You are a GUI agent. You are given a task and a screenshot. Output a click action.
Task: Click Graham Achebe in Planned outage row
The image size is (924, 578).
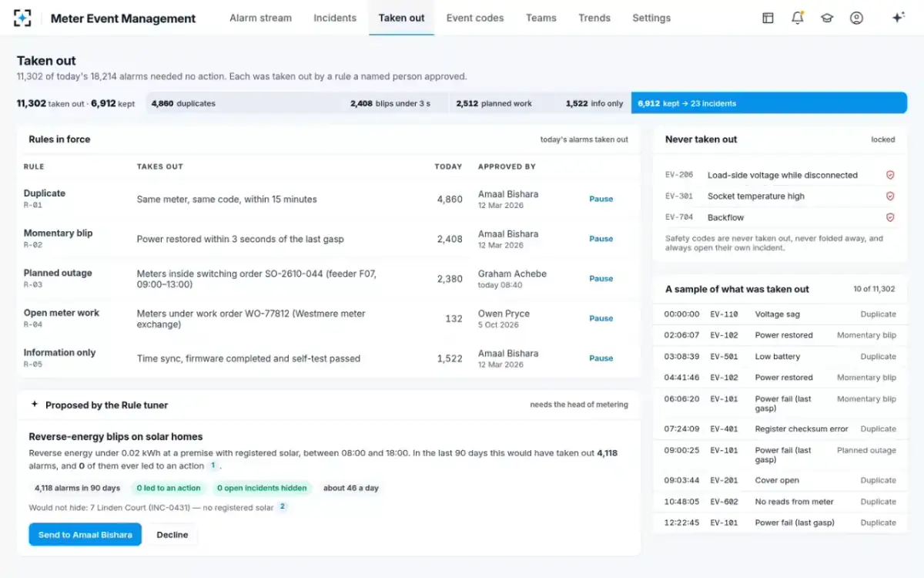(512, 274)
